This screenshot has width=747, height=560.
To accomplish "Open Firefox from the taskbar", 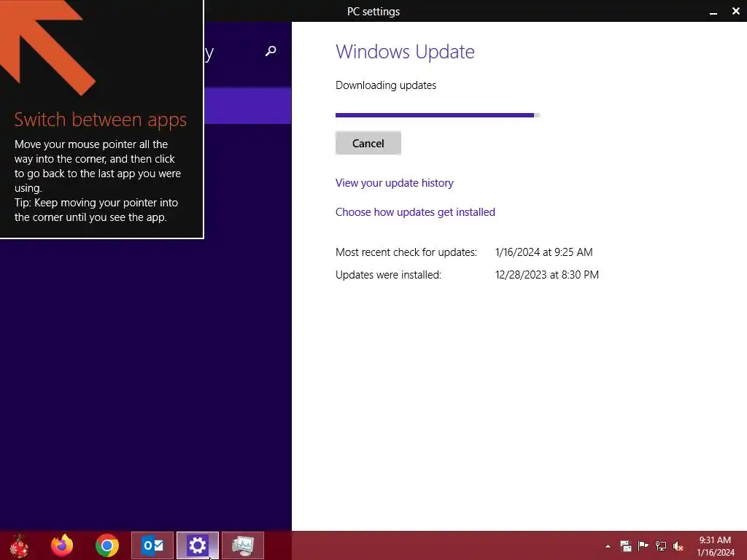I will (62, 545).
